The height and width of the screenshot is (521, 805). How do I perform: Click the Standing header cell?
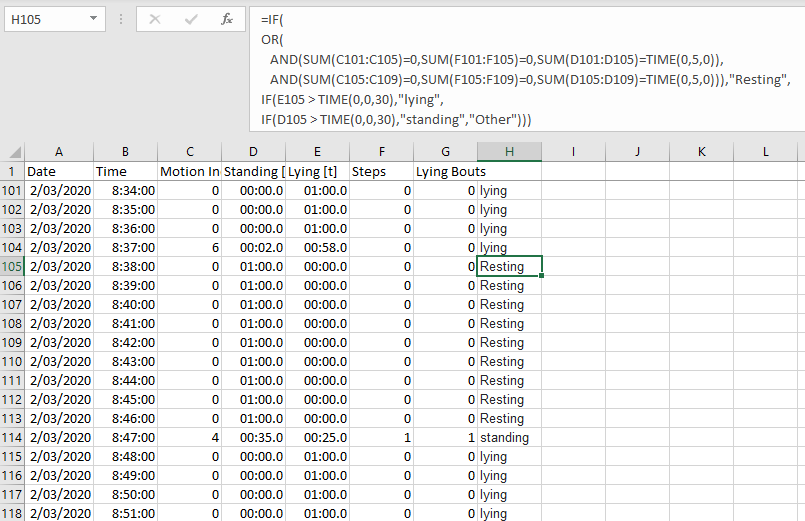tap(253, 171)
